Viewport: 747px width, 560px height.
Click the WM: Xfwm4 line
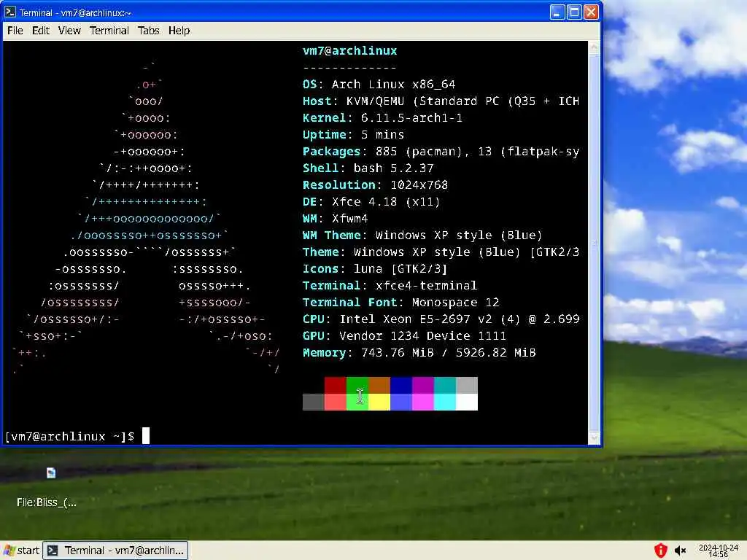coord(335,219)
